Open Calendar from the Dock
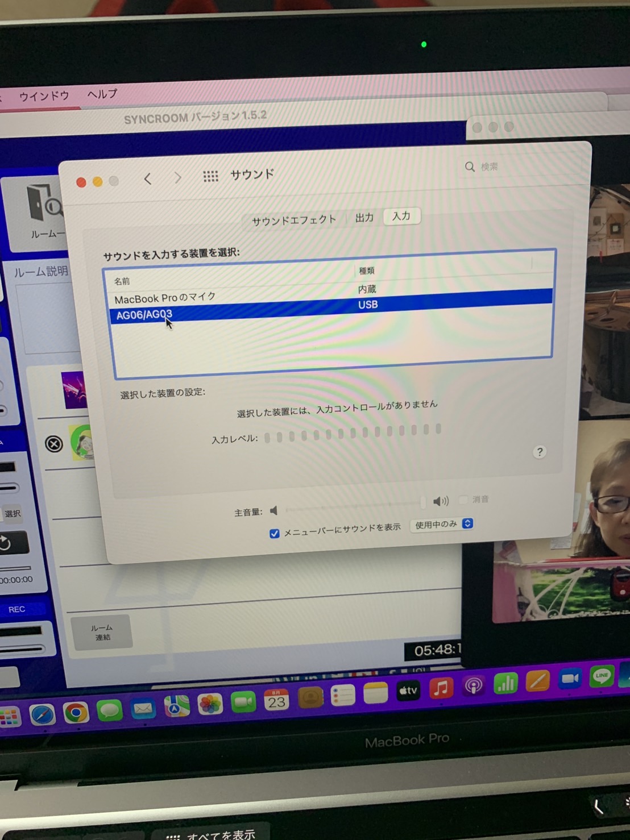This screenshot has width=630, height=840. tap(276, 700)
